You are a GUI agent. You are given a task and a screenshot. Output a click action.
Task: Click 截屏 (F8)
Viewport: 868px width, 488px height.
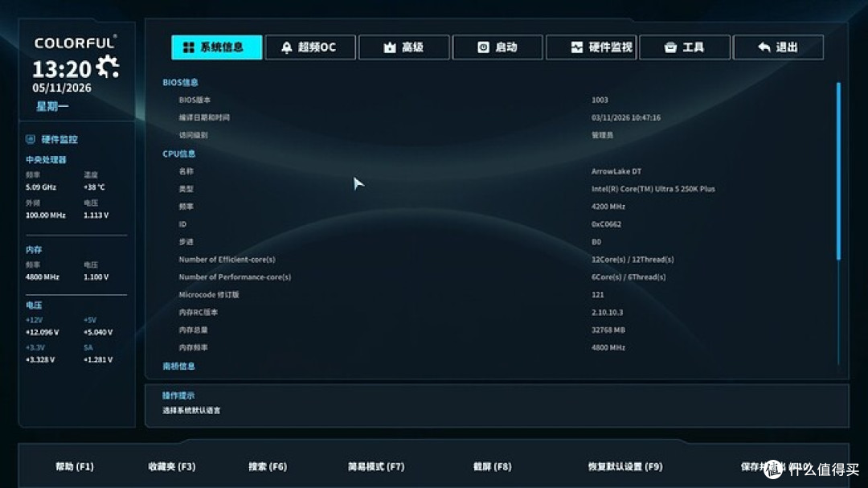492,466
